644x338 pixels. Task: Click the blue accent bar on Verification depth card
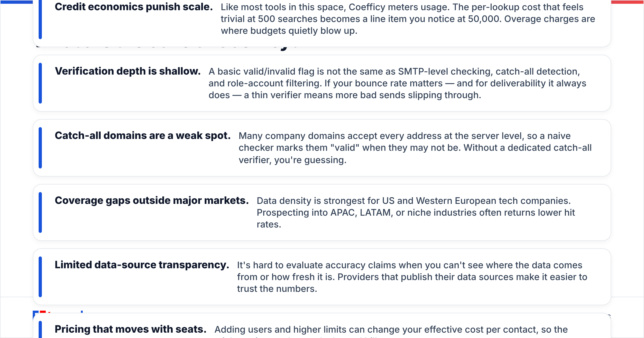[x=40, y=83]
